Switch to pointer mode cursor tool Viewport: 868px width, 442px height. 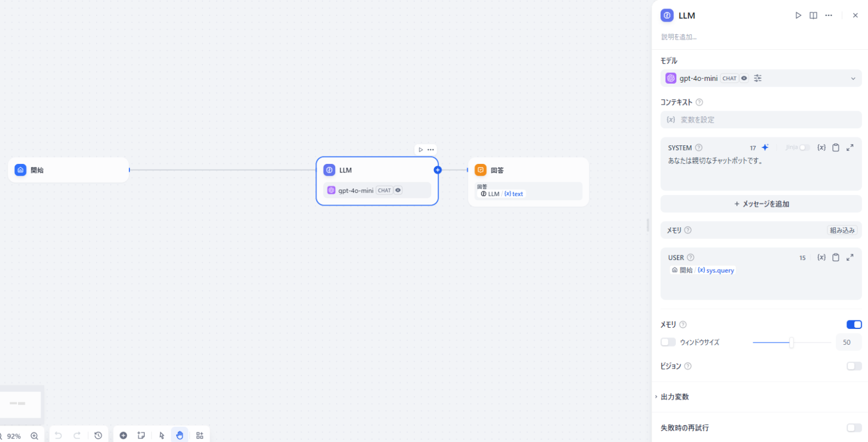pos(162,435)
